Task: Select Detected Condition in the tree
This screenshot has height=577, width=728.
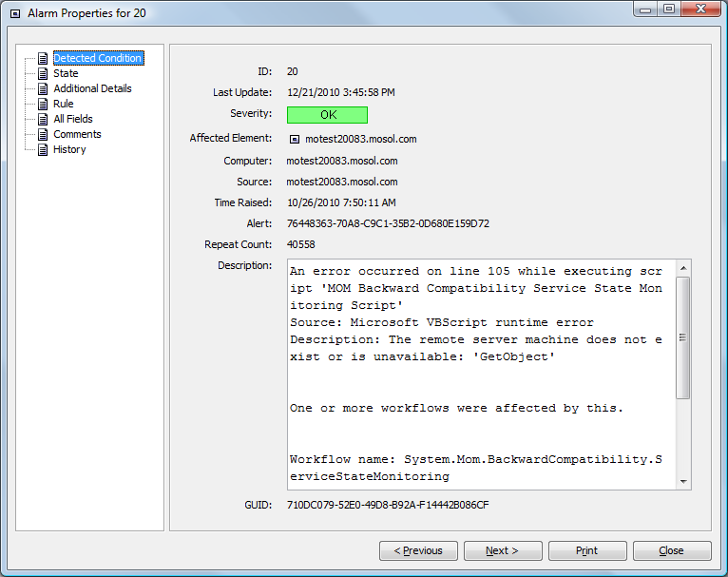Action: pyautogui.click(x=98, y=58)
